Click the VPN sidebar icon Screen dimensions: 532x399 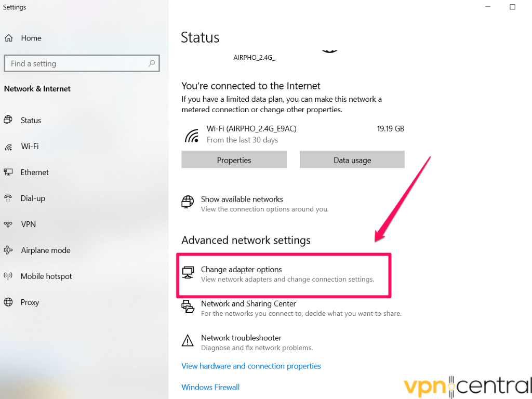pyautogui.click(x=8, y=224)
